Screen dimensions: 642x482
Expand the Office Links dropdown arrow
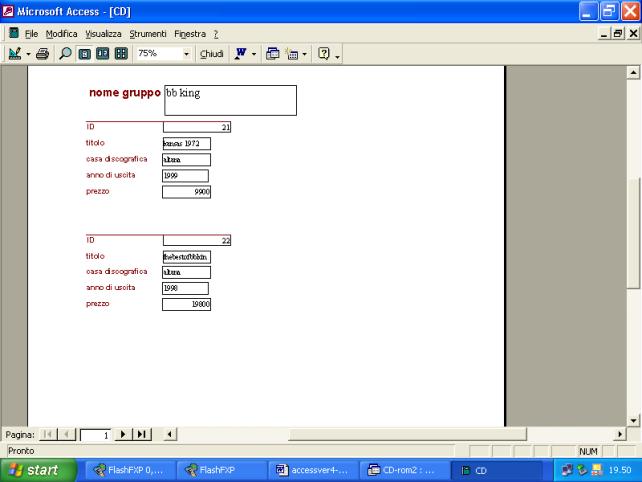tap(254, 54)
